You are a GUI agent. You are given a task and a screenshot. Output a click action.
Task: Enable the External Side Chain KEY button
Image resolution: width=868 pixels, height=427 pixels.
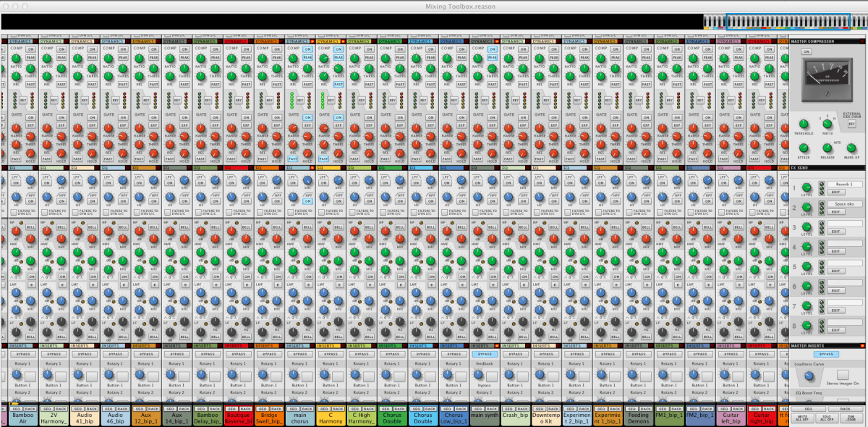[x=851, y=124]
